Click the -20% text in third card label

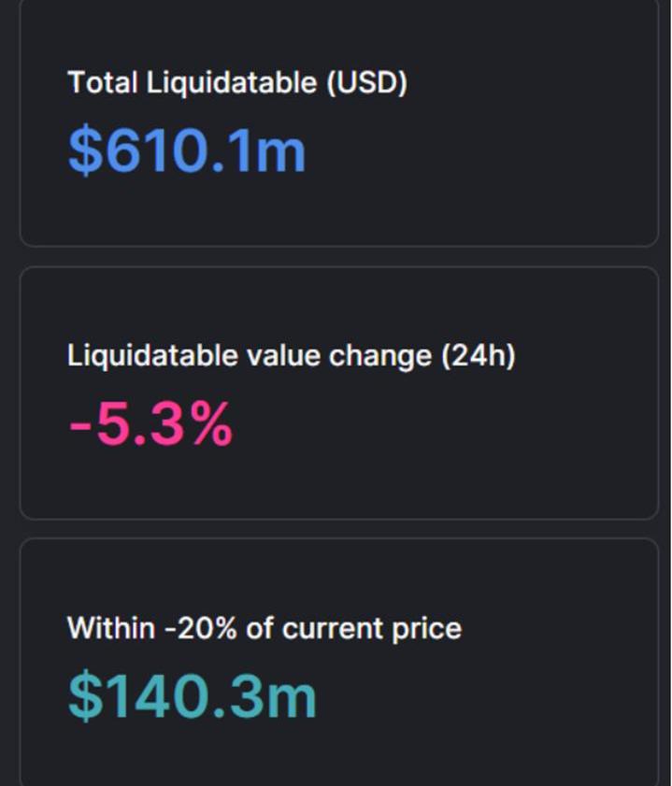[201, 628]
